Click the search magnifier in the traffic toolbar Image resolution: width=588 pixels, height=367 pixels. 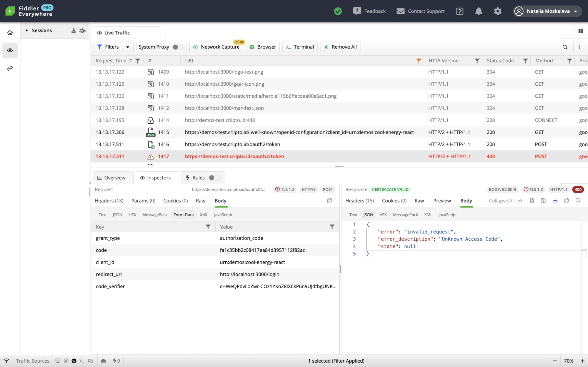coord(565,47)
